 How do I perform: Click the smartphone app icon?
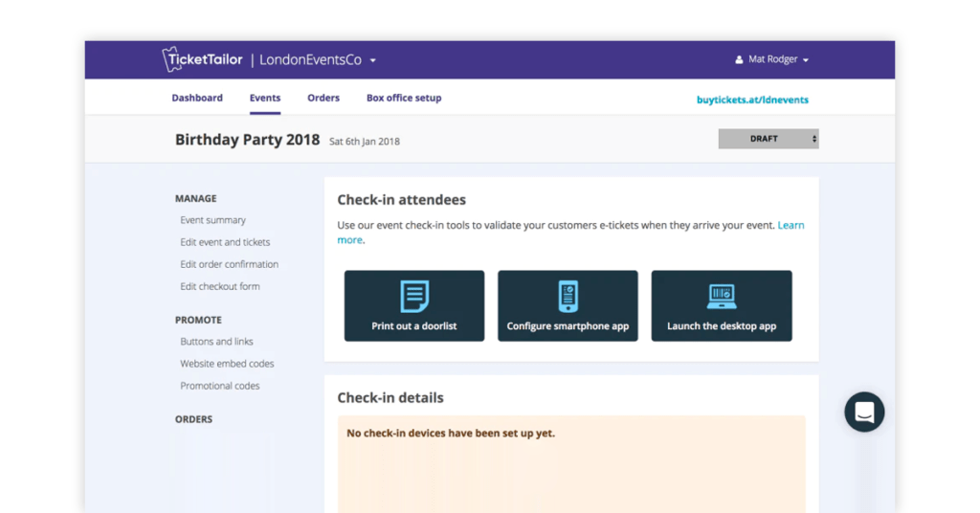click(568, 296)
